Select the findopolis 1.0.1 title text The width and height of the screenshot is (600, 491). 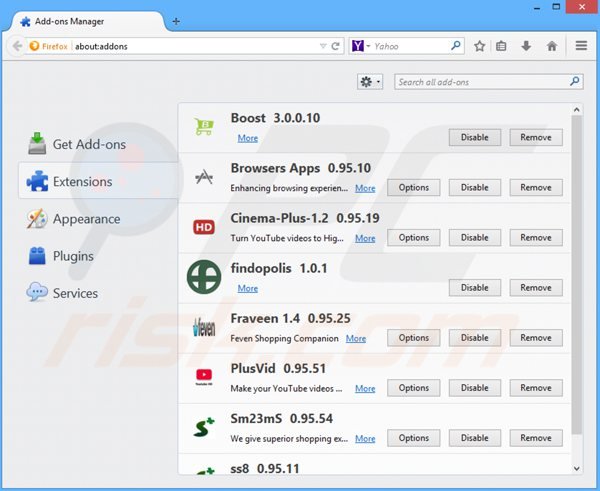[x=279, y=268]
